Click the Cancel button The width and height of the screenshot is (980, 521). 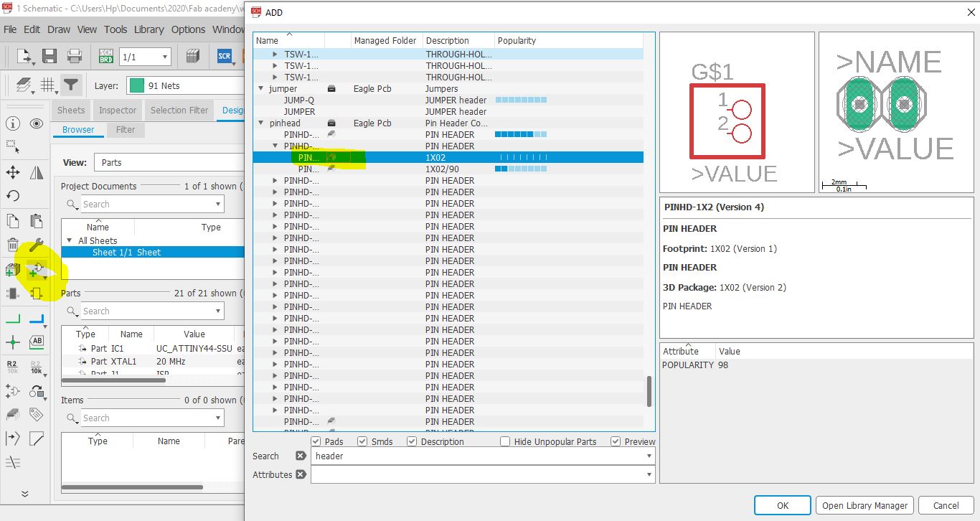[946, 505]
